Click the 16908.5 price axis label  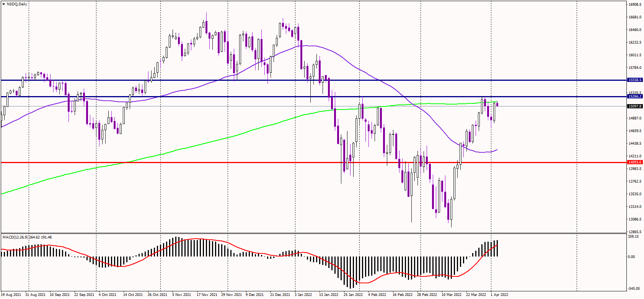pos(635,5)
